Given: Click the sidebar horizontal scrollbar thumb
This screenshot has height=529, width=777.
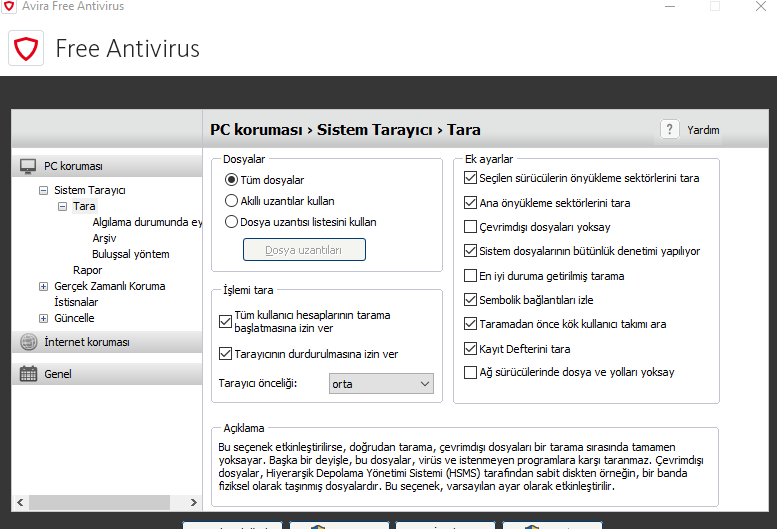Looking at the screenshot, I should 99,502.
